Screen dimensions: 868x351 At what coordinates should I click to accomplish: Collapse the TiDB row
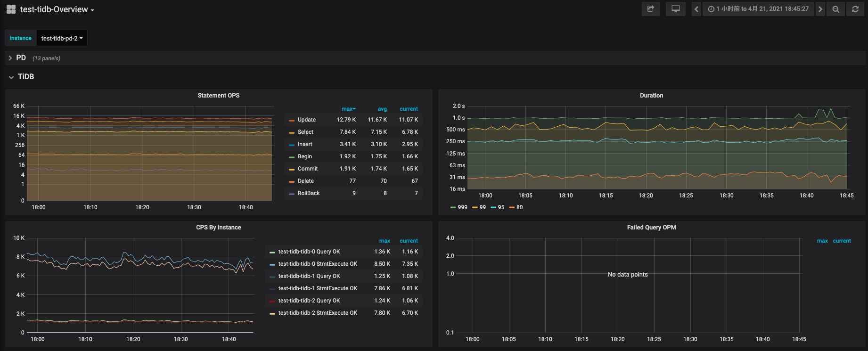[x=25, y=77]
